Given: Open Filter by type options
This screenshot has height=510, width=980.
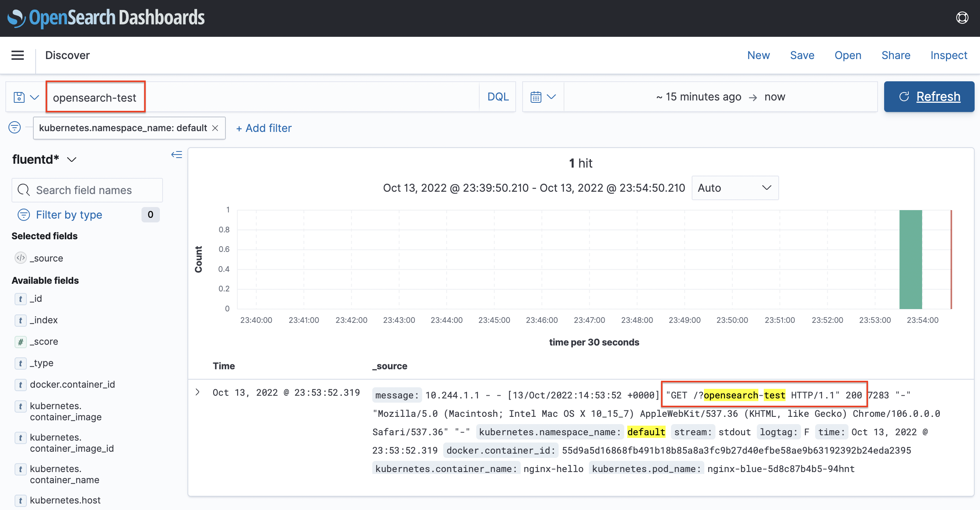Looking at the screenshot, I should point(69,215).
